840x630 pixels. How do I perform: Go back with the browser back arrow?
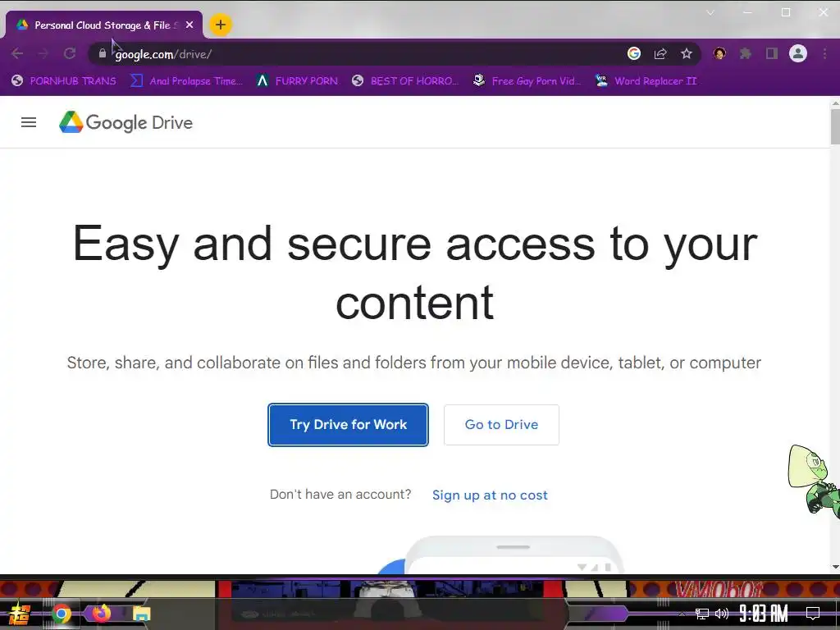tap(17, 53)
